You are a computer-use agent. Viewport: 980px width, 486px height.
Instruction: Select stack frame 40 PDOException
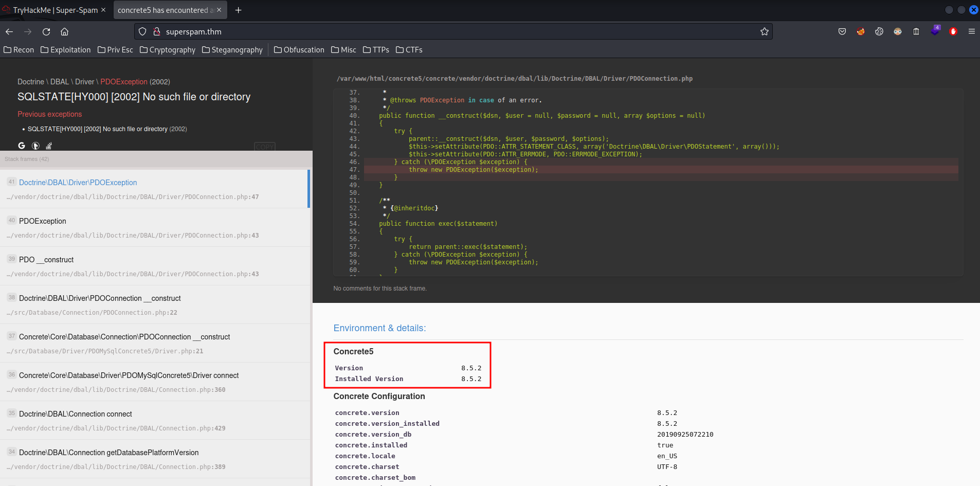(155, 227)
